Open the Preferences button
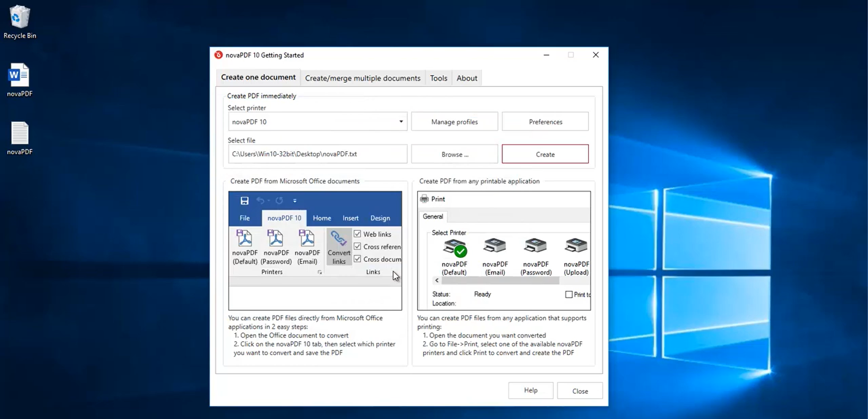 coord(545,122)
